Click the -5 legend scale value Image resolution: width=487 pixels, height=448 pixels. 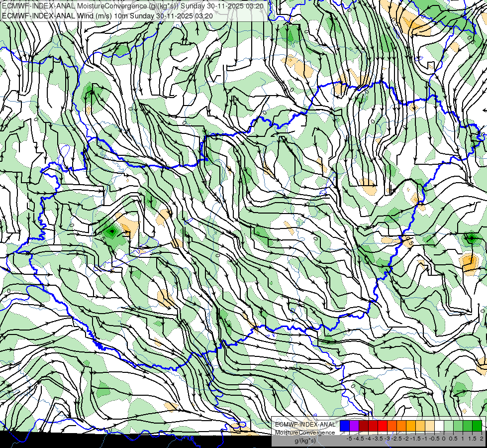(349, 439)
